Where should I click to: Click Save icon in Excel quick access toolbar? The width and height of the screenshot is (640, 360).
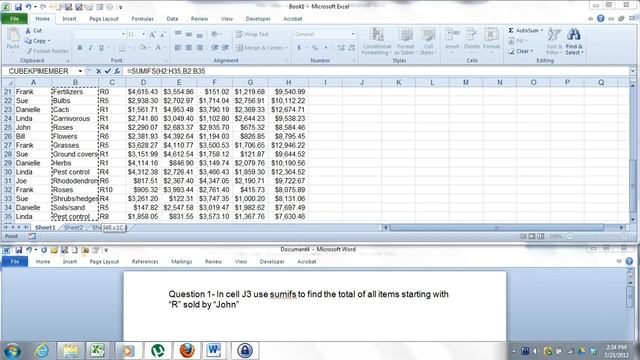[18, 7]
